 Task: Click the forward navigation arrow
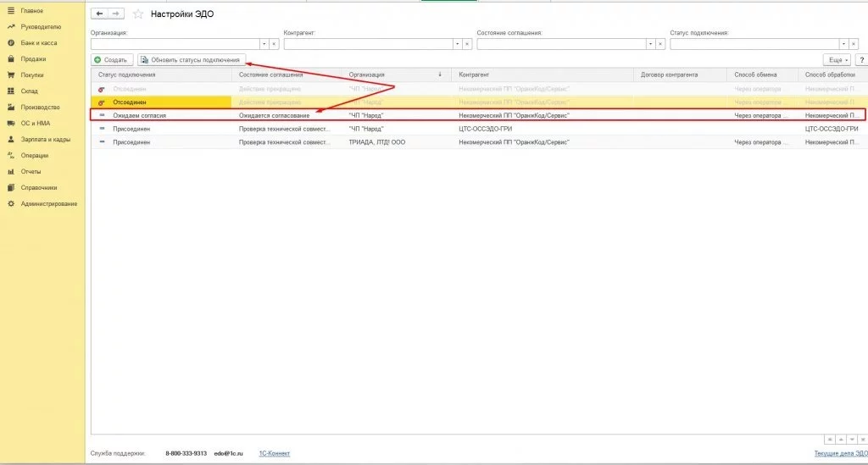[x=116, y=14]
